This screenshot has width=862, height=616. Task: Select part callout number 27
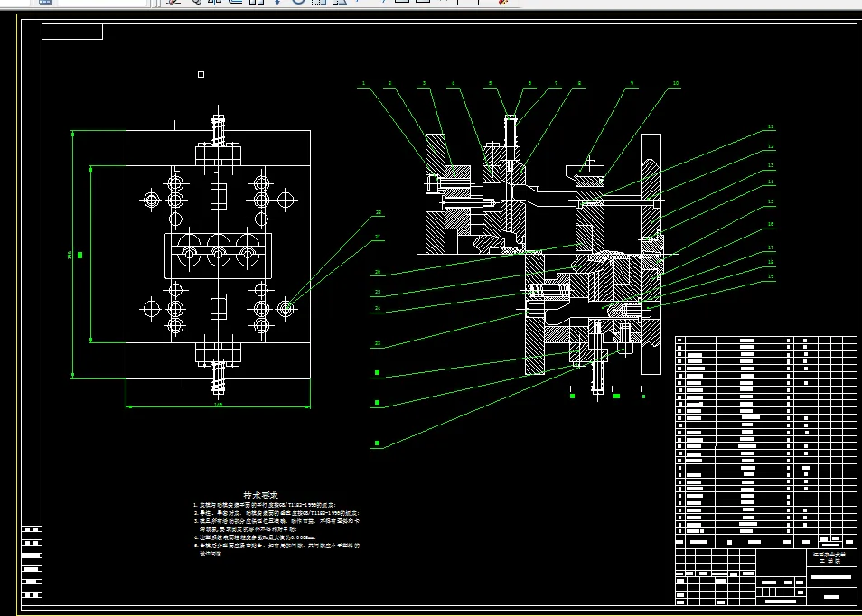[379, 237]
